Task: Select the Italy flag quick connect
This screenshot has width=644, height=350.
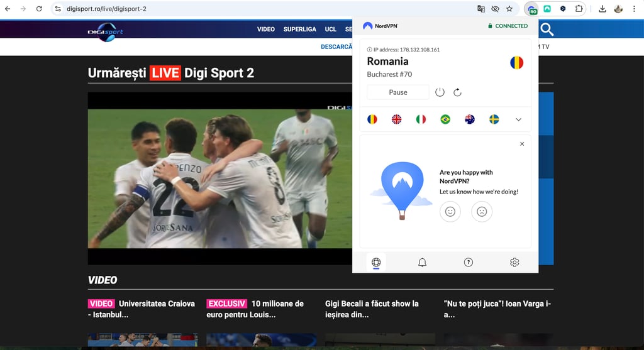Action: pos(421,119)
